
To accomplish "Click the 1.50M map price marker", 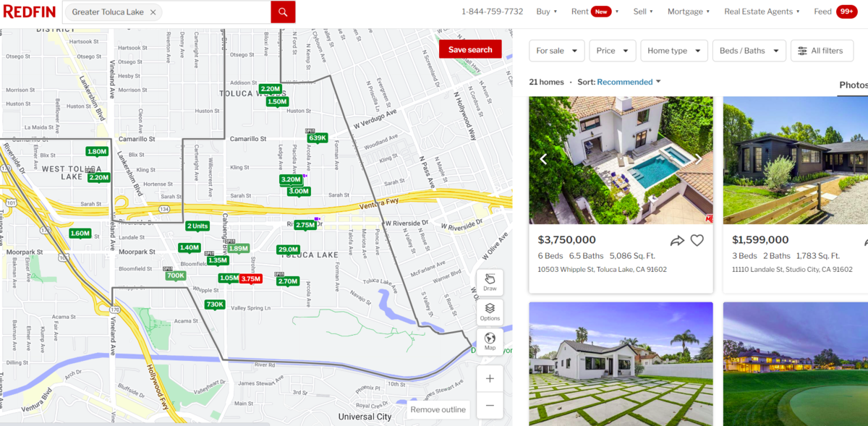I will 277,102.
